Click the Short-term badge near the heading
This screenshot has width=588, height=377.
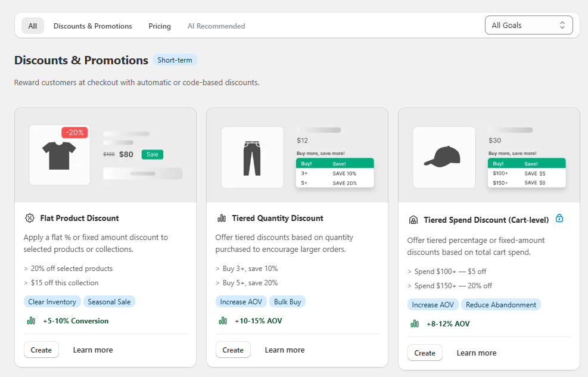click(175, 60)
